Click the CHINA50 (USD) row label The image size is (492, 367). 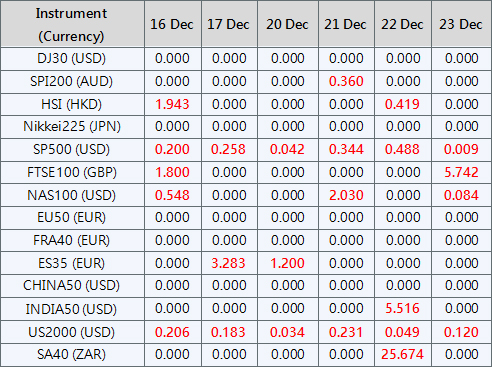point(72,285)
